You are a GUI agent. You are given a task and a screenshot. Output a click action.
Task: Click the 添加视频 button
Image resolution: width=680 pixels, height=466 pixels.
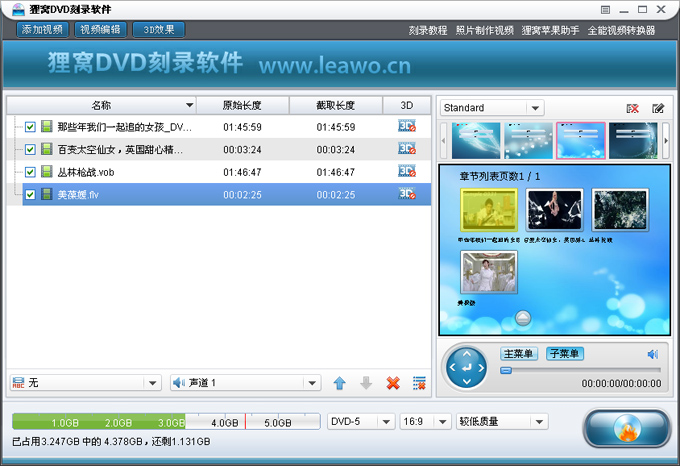tap(42, 29)
